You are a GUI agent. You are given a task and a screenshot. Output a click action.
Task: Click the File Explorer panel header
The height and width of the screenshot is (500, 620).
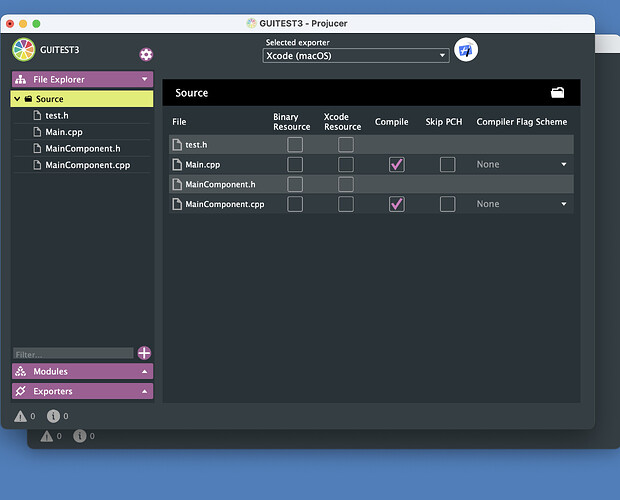coord(82,79)
